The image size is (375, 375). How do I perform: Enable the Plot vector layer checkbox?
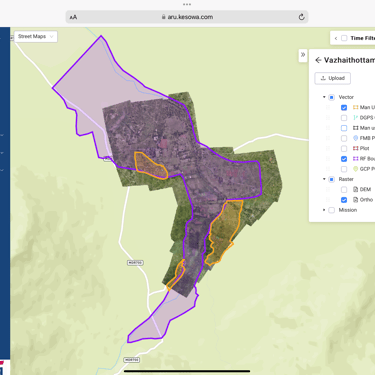coord(344,149)
